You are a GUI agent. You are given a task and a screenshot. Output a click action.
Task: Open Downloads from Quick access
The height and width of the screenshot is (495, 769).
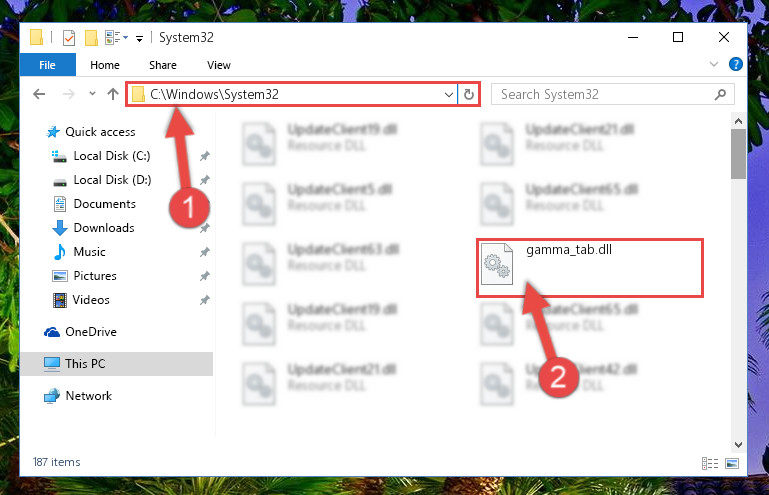pyautogui.click(x=104, y=228)
